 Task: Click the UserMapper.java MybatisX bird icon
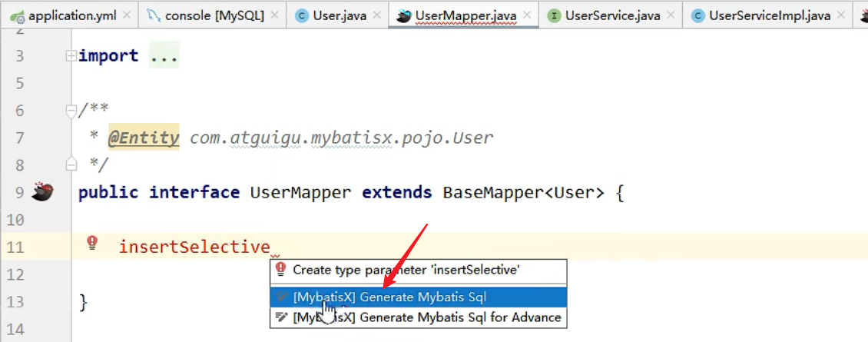[x=404, y=16]
